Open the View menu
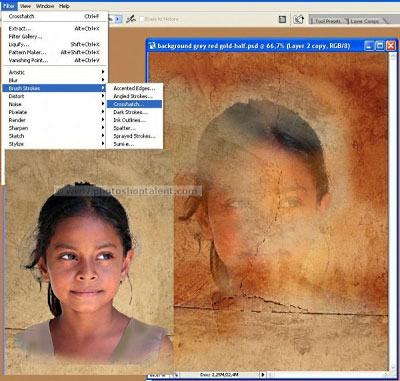Image resolution: width=400 pixels, height=381 pixels. tap(25, 6)
